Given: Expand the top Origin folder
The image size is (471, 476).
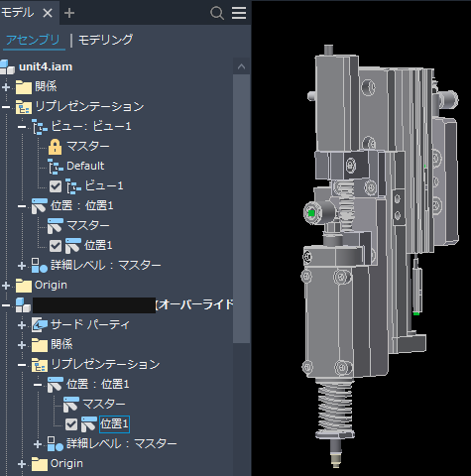Looking at the screenshot, I should (x=6, y=286).
